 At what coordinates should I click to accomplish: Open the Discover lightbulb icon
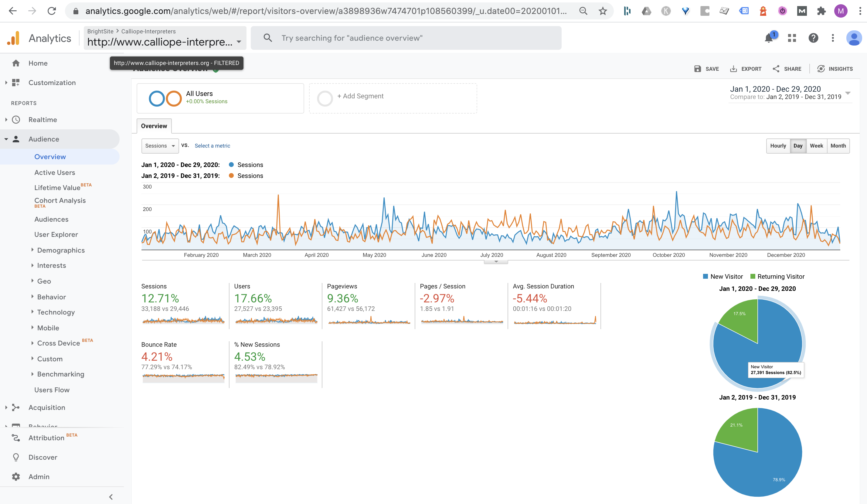[x=16, y=457]
